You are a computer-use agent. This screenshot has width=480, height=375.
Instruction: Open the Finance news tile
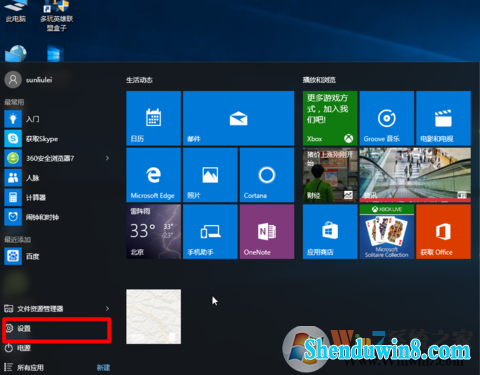click(x=330, y=175)
